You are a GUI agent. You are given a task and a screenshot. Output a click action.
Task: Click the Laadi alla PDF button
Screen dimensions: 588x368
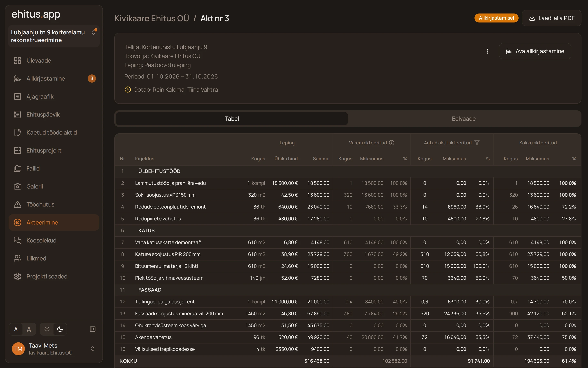point(551,18)
